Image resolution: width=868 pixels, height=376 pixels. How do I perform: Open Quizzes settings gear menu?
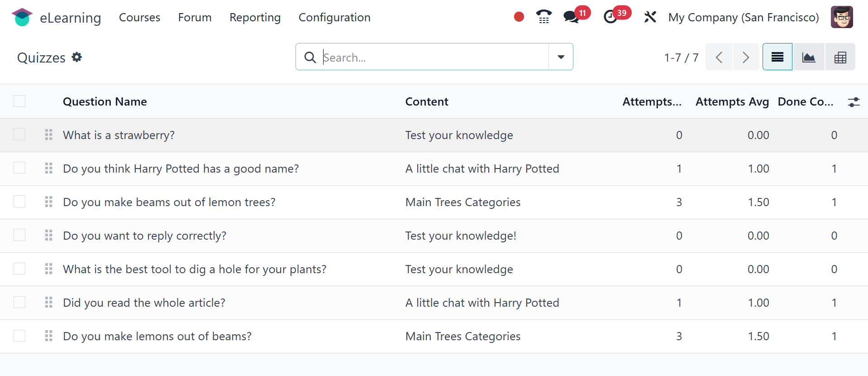[x=77, y=57]
